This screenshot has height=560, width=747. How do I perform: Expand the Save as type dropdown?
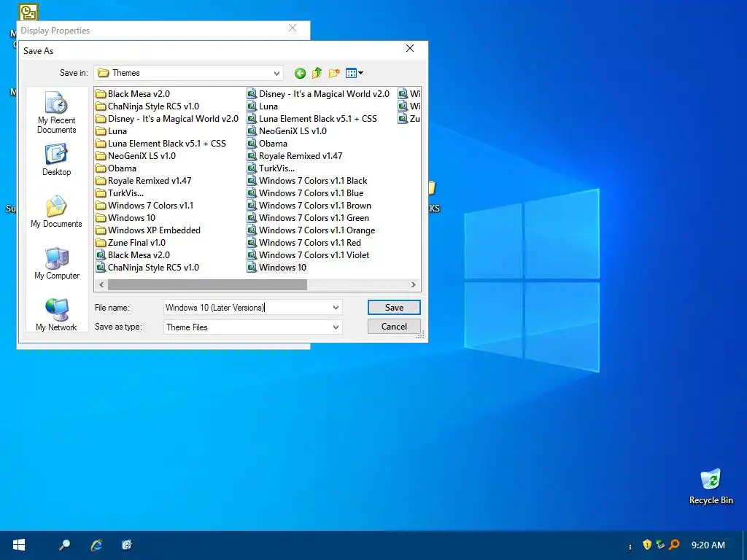[x=336, y=327]
